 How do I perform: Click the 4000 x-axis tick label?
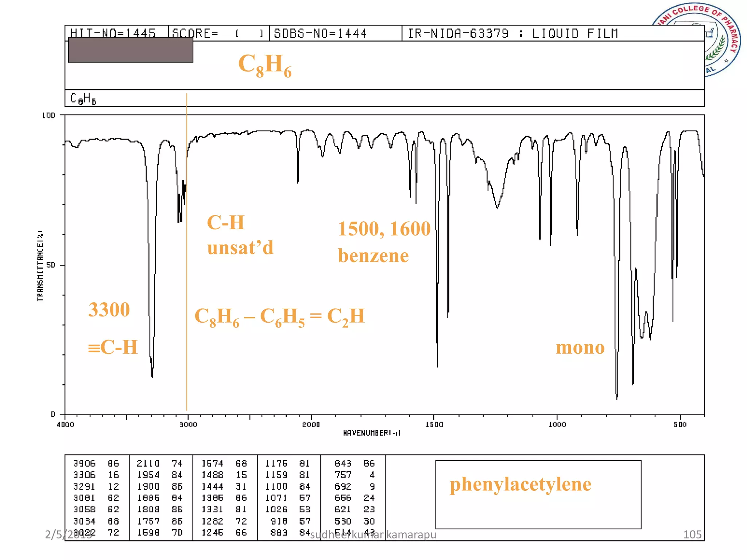pos(65,424)
